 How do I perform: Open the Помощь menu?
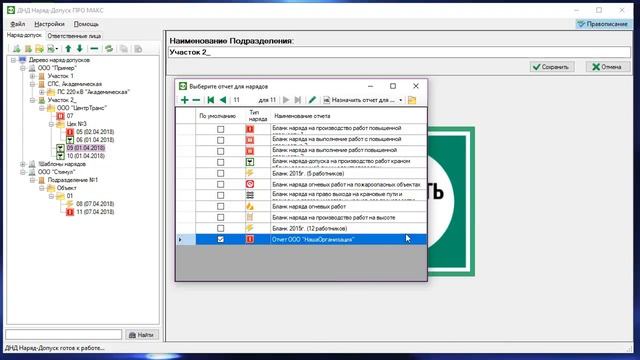coord(86,24)
